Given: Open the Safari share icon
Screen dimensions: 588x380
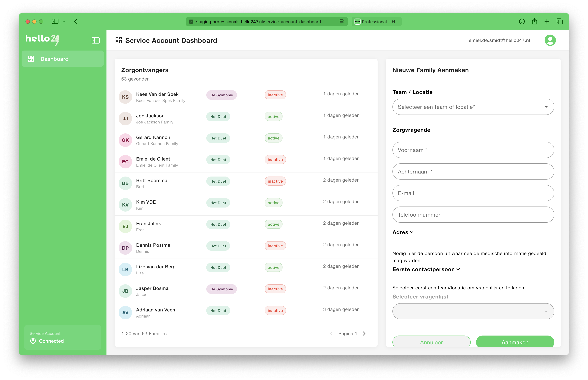Looking at the screenshot, I should click(x=534, y=21).
